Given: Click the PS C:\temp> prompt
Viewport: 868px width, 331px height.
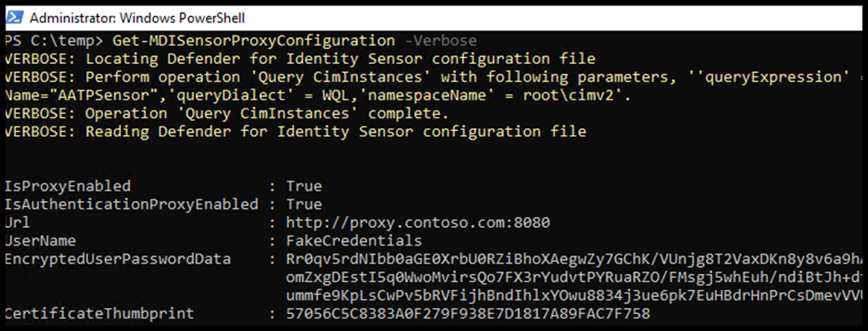Looking at the screenshot, I should point(53,41).
